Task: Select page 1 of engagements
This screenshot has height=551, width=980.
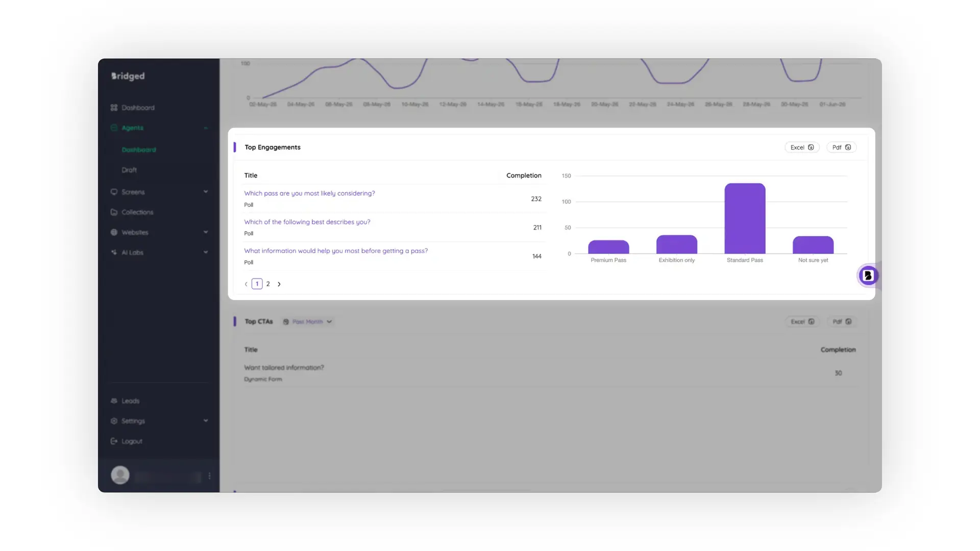Action: click(x=257, y=284)
